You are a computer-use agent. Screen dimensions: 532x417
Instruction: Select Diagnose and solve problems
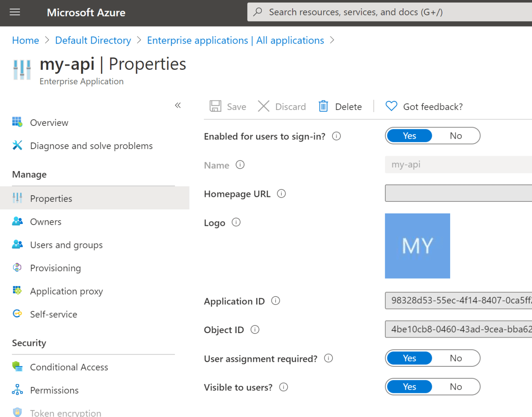tap(91, 145)
